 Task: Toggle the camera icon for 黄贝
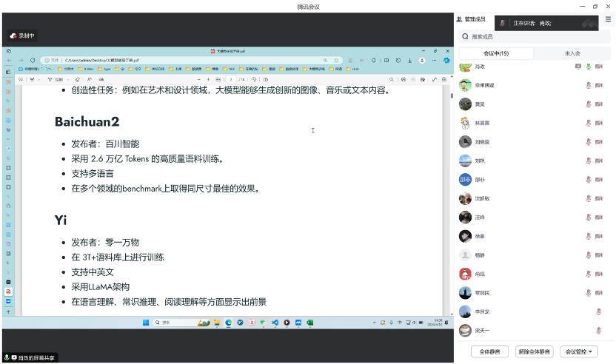599,104
